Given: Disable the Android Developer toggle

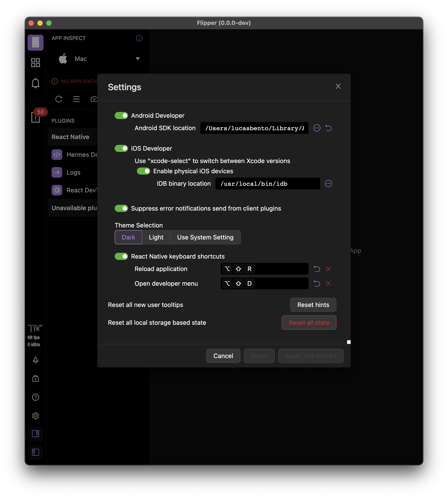Looking at the screenshot, I should (121, 116).
